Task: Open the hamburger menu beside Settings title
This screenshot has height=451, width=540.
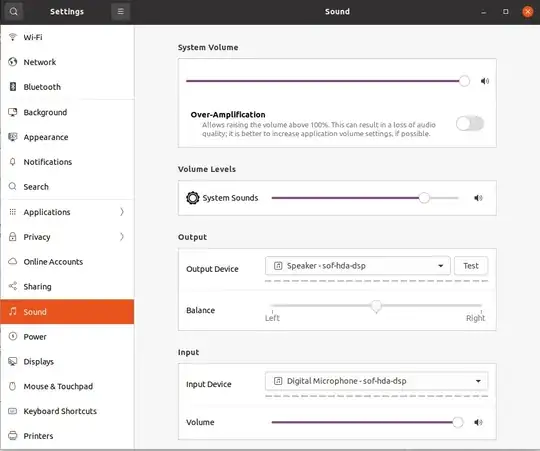Action: tap(121, 11)
